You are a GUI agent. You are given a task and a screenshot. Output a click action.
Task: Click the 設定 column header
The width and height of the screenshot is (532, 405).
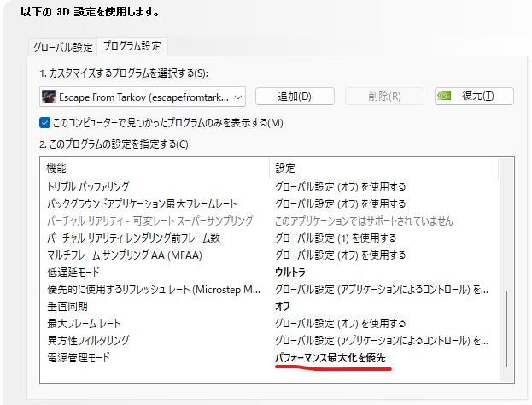(x=285, y=167)
